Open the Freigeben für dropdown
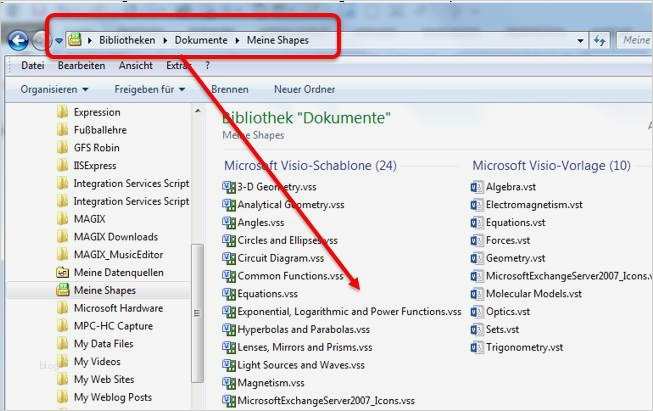 [x=150, y=89]
